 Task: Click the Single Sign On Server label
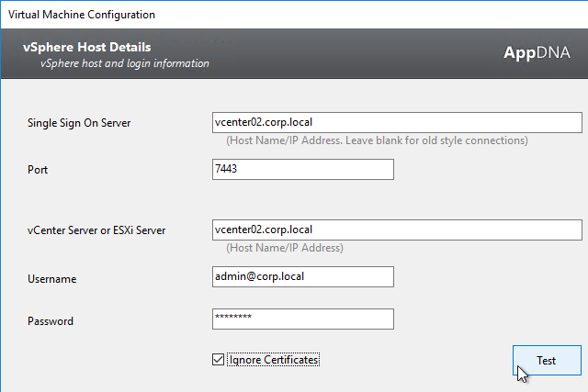79,123
